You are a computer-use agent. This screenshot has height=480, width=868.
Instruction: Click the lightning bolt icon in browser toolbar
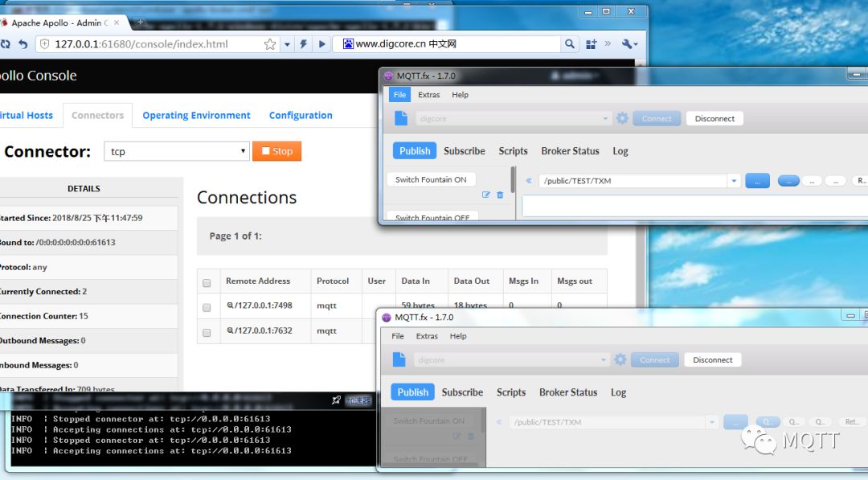[303, 44]
